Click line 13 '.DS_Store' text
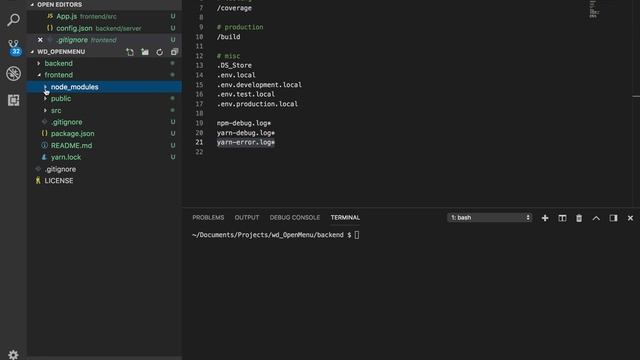This screenshot has width=640, height=360. [234, 65]
